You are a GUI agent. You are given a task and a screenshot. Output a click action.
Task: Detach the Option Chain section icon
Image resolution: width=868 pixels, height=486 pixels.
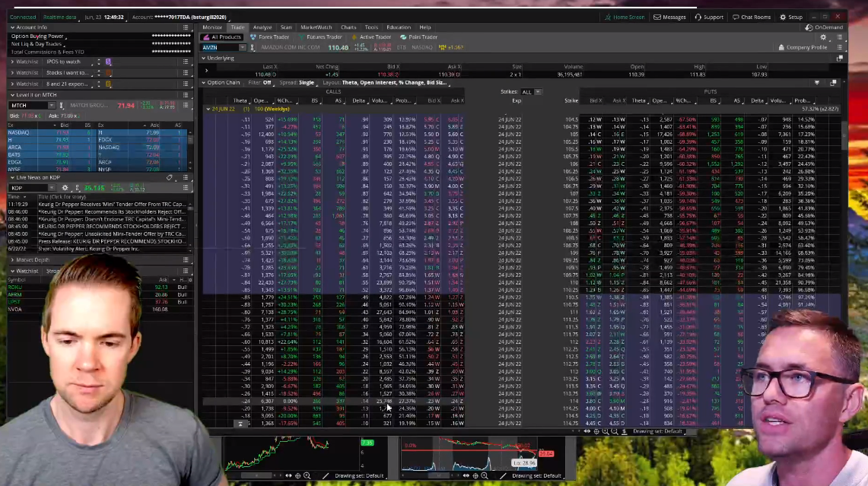click(833, 82)
